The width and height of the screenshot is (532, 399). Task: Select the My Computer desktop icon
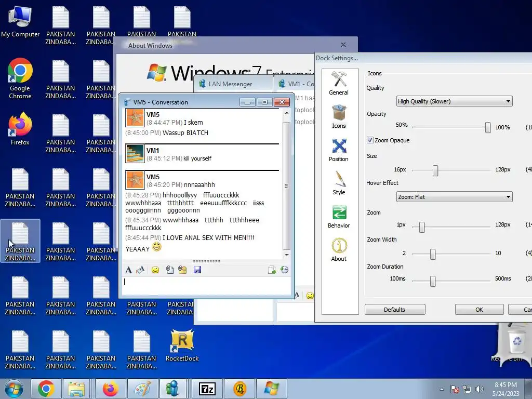click(20, 21)
